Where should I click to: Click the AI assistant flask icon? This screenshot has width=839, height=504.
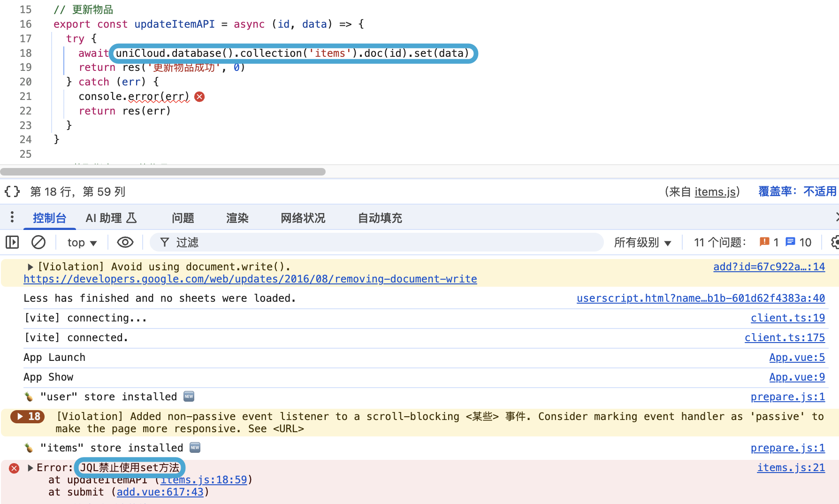[131, 218]
